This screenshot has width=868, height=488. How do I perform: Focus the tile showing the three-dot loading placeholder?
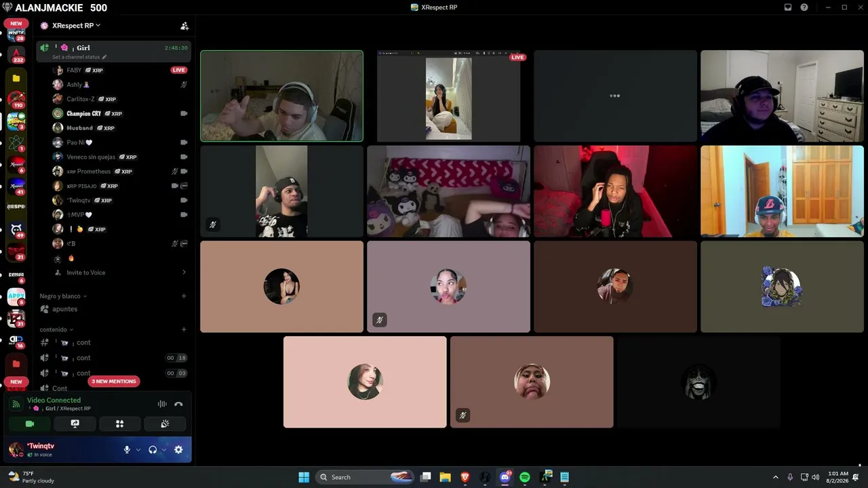pos(615,96)
